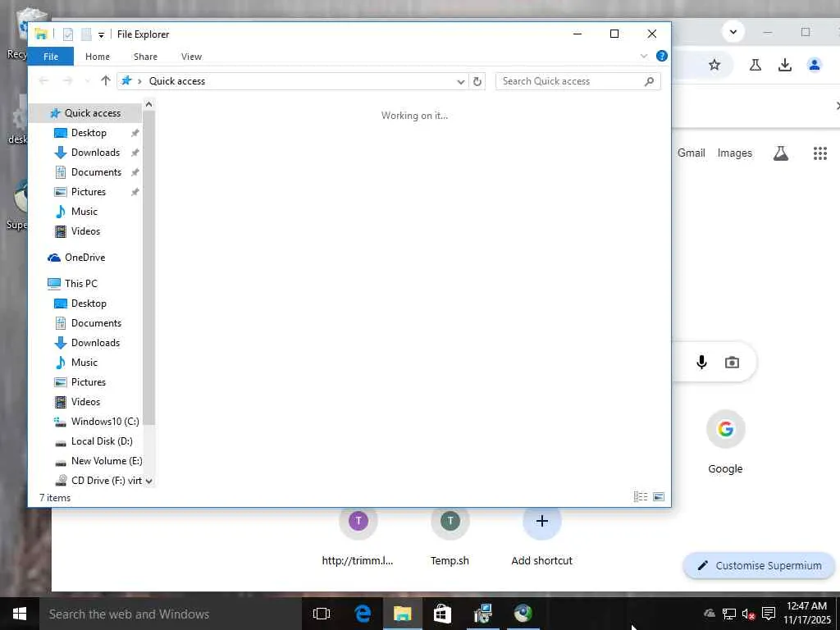Click the New folder icon in the title bar
Screen dimensions: 840x630
click(x=86, y=34)
